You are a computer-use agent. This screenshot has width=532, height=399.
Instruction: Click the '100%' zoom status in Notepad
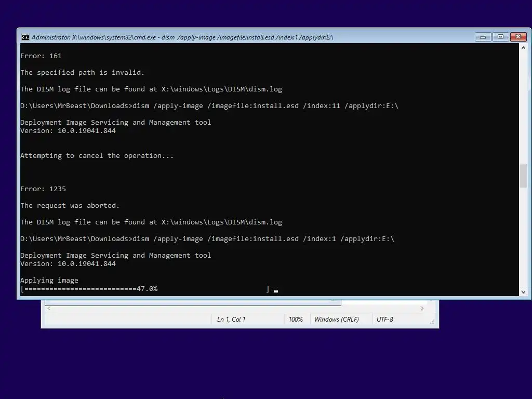(296, 320)
